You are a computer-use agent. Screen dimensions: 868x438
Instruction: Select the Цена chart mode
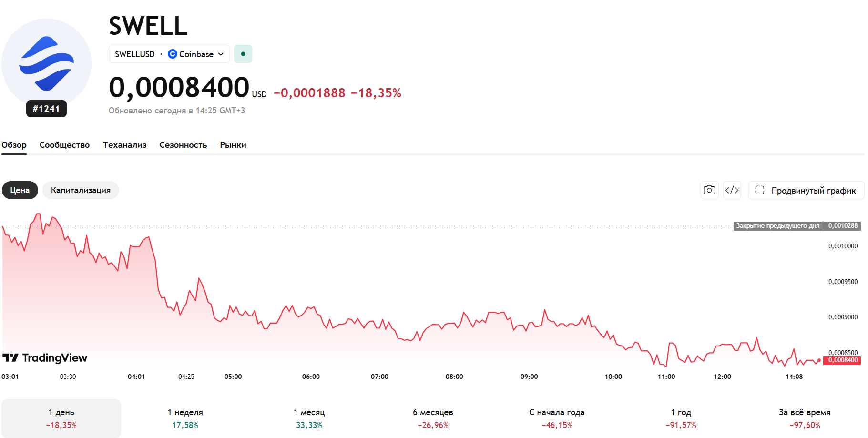(20, 190)
